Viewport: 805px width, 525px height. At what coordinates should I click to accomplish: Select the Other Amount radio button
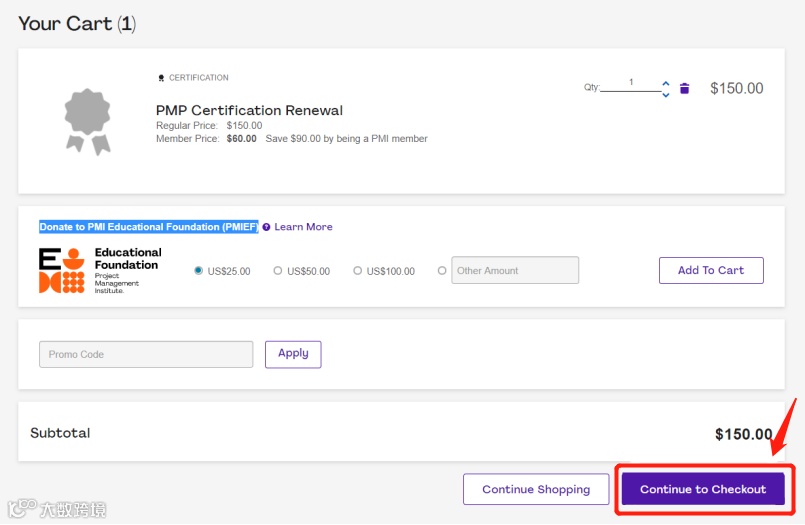pos(442,270)
